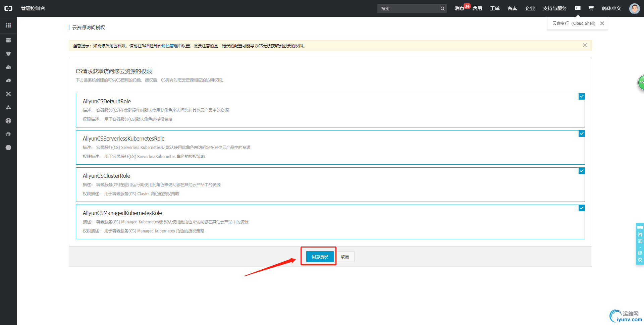Open the cloud sidebar icon
644x325 pixels.
click(8, 67)
